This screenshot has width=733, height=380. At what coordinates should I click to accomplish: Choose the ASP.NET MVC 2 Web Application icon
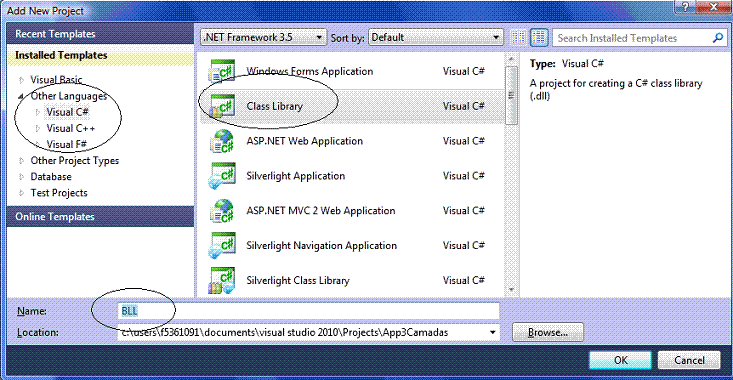(x=222, y=211)
